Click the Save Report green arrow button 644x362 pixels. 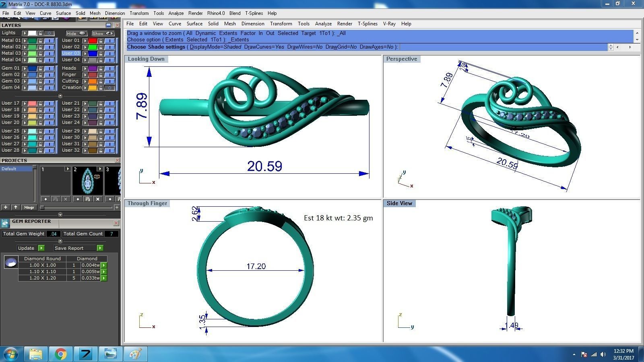pyautogui.click(x=100, y=248)
